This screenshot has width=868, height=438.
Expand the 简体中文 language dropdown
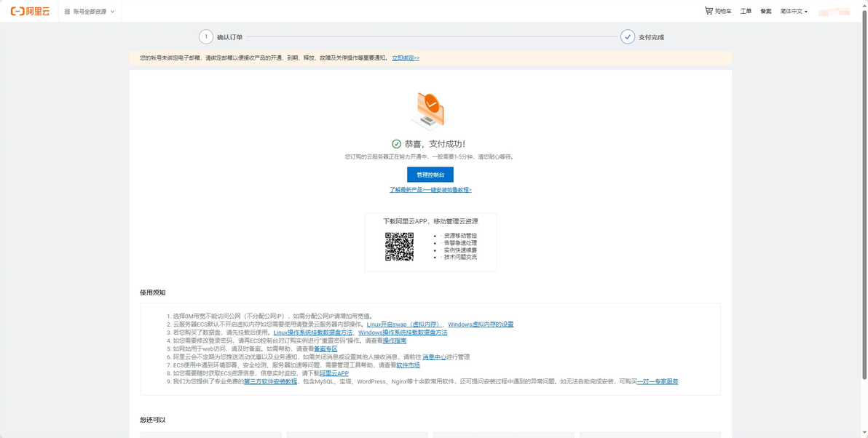click(794, 11)
